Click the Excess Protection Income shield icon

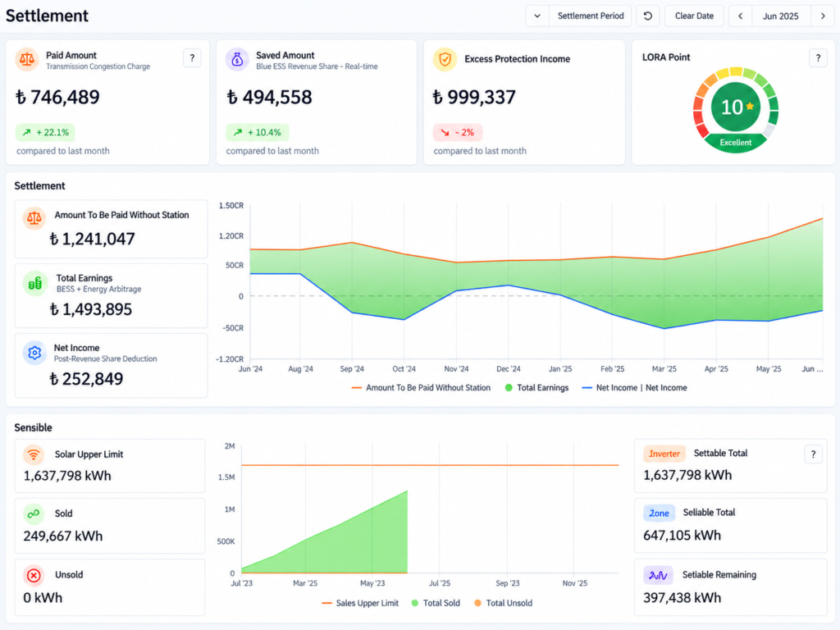point(445,59)
